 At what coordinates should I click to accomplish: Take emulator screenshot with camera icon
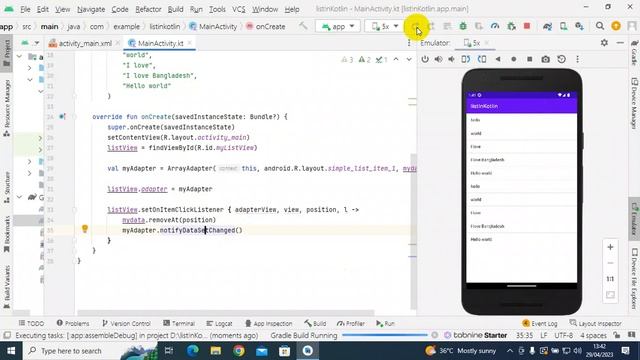pyautogui.click(x=545, y=59)
